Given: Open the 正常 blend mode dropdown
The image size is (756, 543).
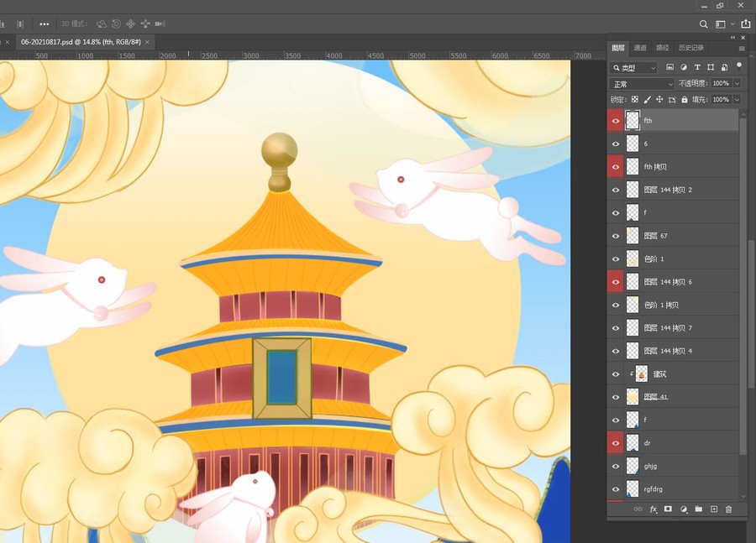Looking at the screenshot, I should click(x=642, y=84).
